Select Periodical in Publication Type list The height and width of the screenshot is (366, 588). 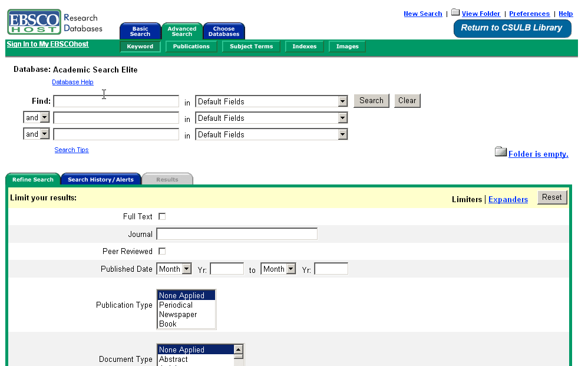pos(186,305)
